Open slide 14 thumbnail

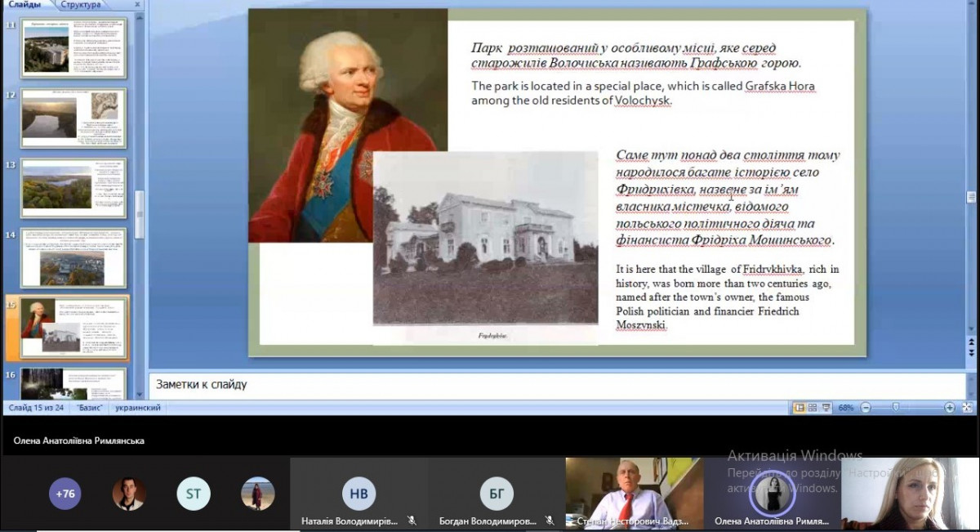73,257
